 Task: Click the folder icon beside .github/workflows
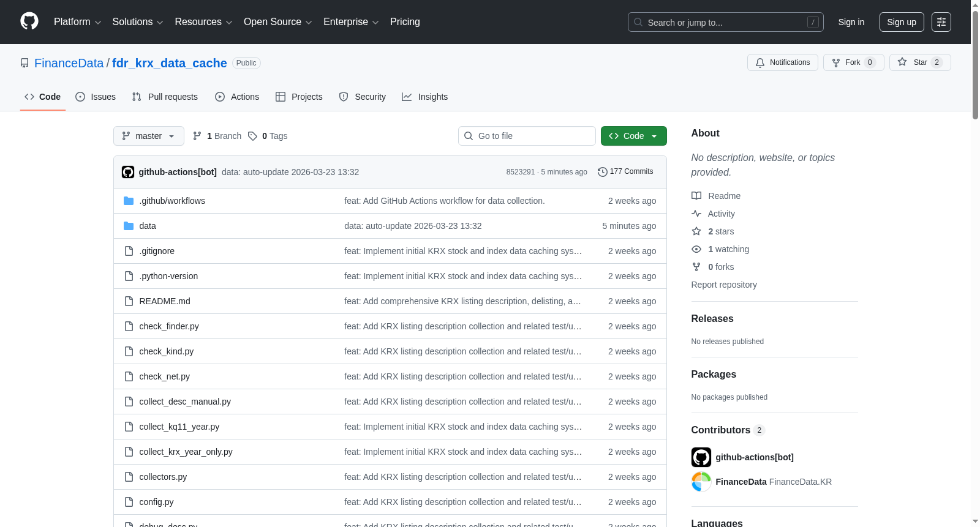129,201
